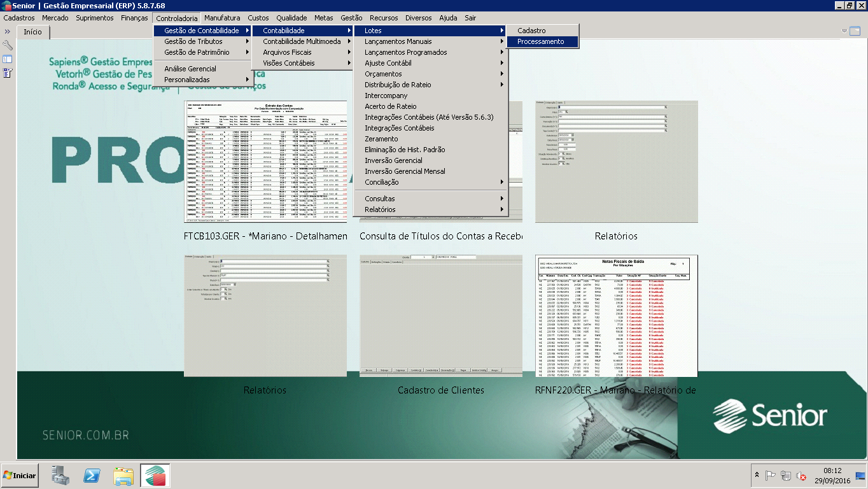Choose Análise Gerencial menu entry
The width and height of the screenshot is (868, 489).
coord(202,69)
